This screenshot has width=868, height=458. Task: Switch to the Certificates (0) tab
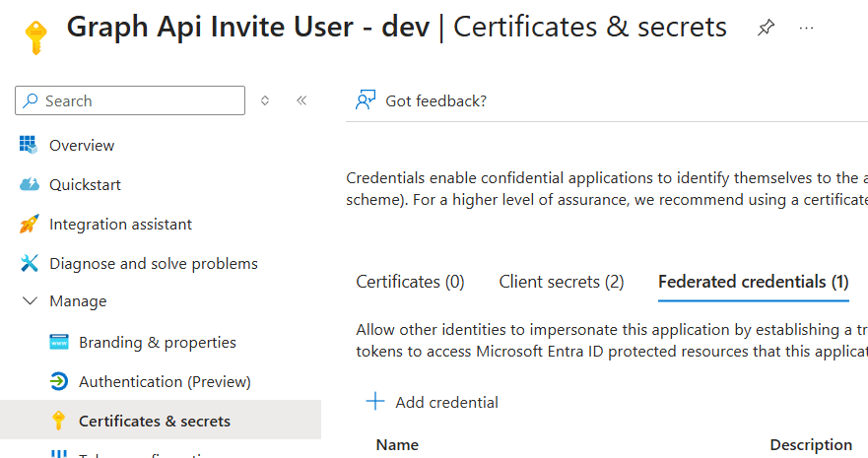click(410, 282)
